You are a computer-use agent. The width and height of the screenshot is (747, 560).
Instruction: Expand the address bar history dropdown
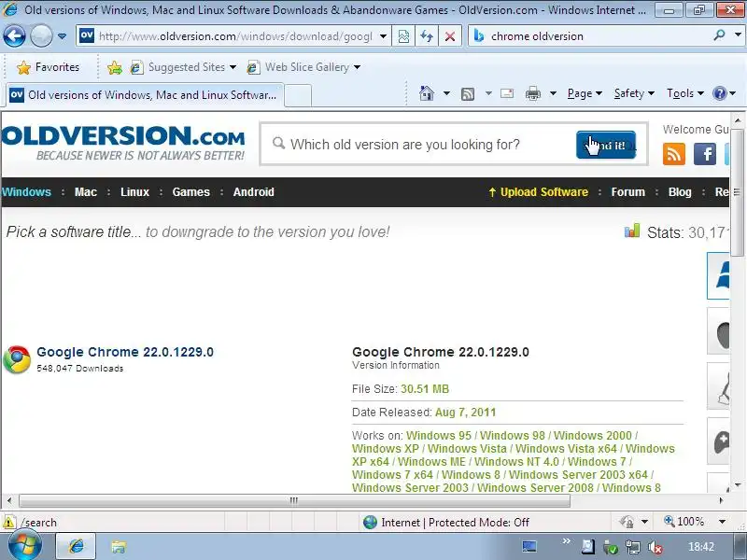pyautogui.click(x=383, y=36)
